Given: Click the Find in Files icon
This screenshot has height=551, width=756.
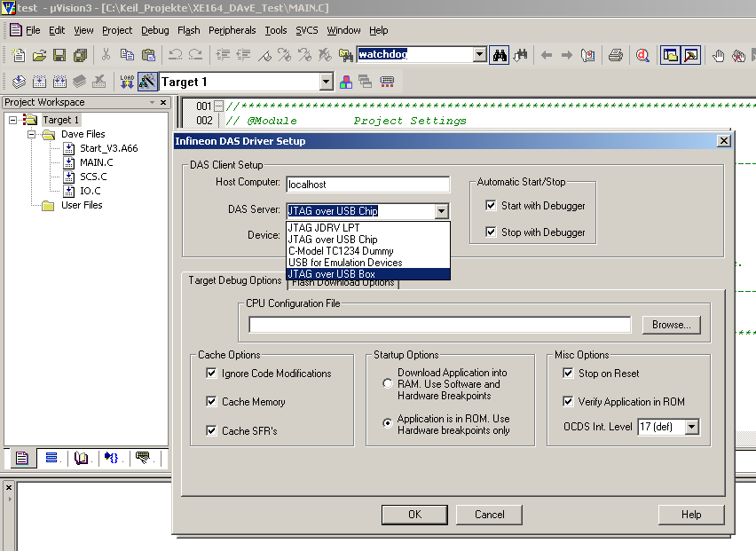Looking at the screenshot, I should (x=346, y=55).
